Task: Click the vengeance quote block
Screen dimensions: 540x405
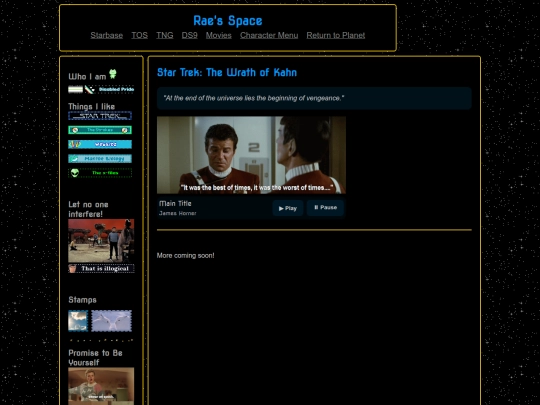Action: coord(314,98)
